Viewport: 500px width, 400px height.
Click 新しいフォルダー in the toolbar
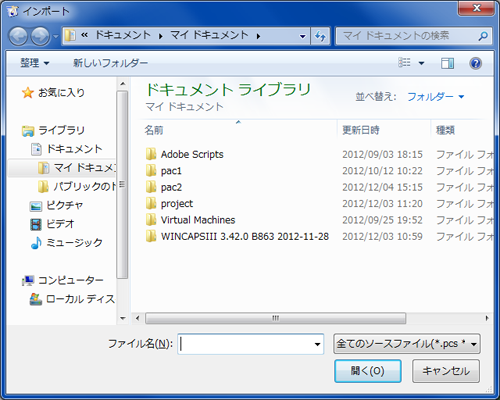click(110, 63)
